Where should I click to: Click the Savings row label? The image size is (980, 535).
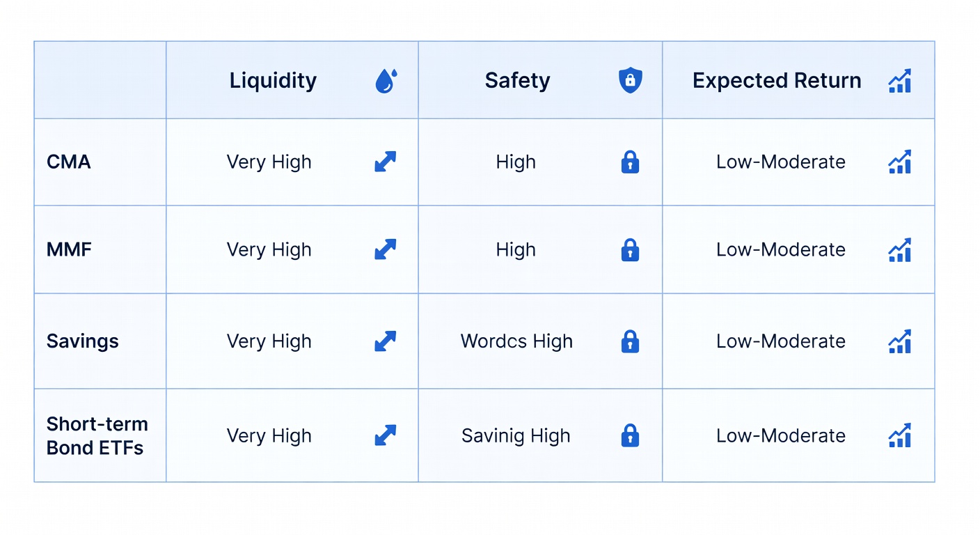coord(82,341)
